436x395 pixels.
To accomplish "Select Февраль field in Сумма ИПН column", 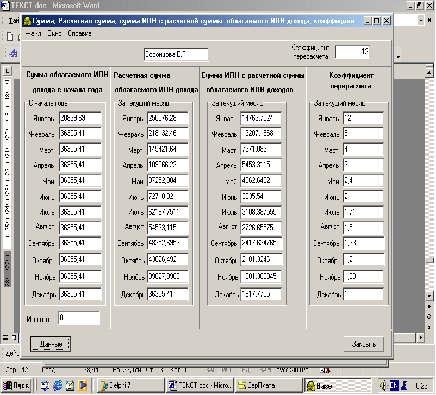I will click(x=261, y=134).
